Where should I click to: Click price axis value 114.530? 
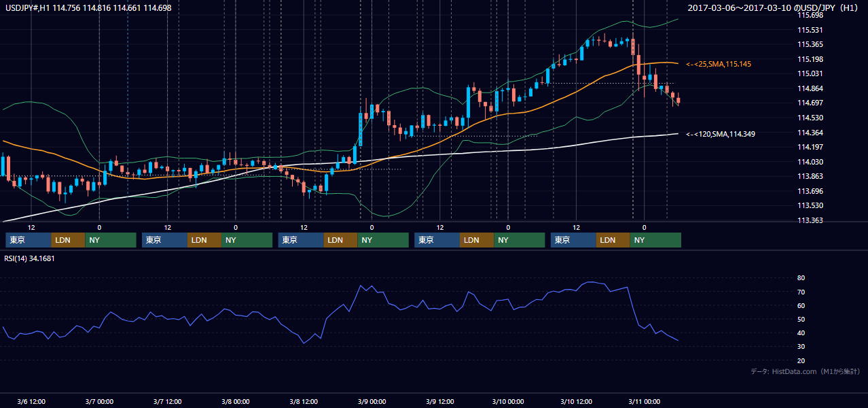coord(810,118)
